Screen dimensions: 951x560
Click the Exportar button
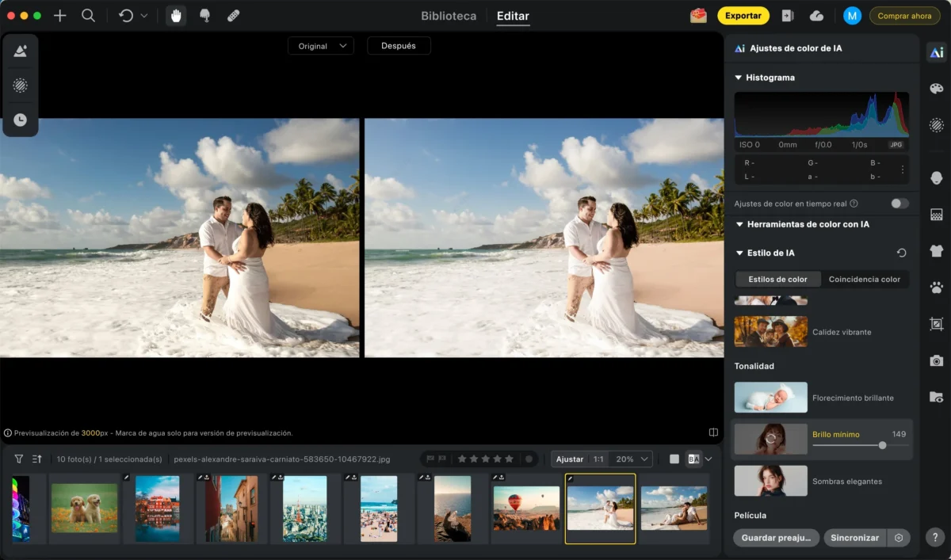(743, 16)
